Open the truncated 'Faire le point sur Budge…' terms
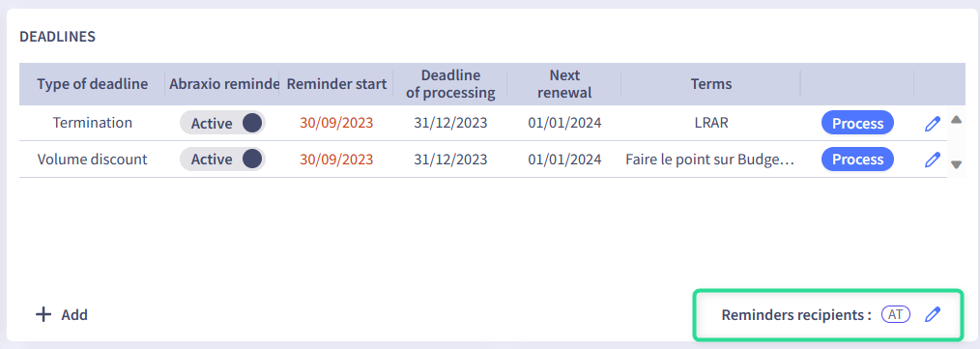The width and height of the screenshot is (980, 349). [x=710, y=160]
